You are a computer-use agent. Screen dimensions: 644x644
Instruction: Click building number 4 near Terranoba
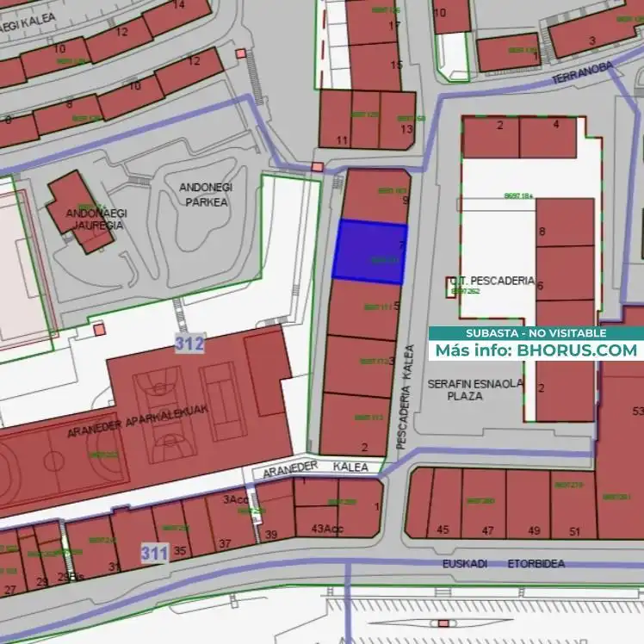556,124
